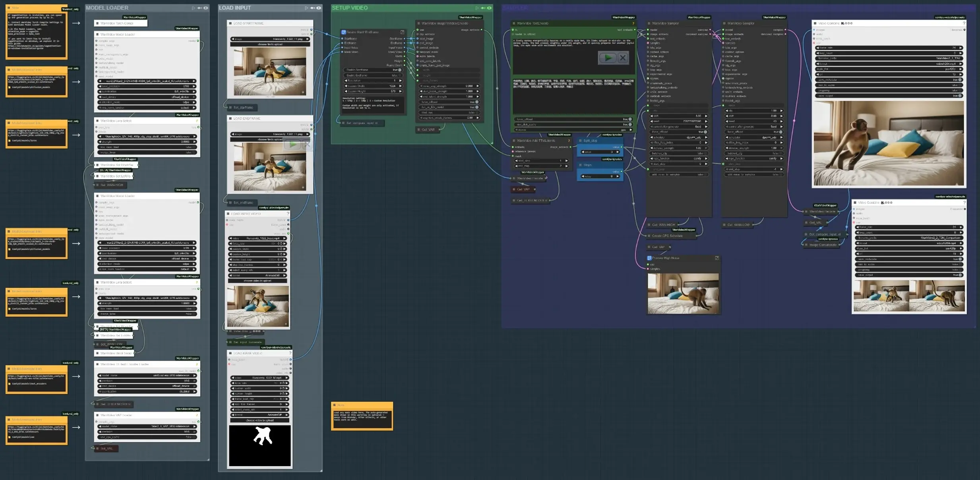Click the play icon in the SETUP VIDEO group header
This screenshot has width=980, height=480.
point(477,8)
